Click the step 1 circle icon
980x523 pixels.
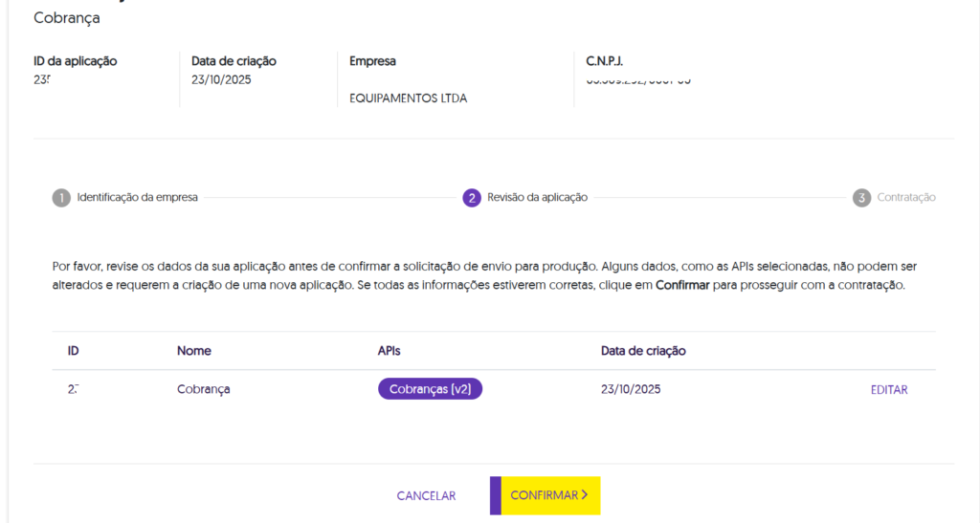click(61, 198)
